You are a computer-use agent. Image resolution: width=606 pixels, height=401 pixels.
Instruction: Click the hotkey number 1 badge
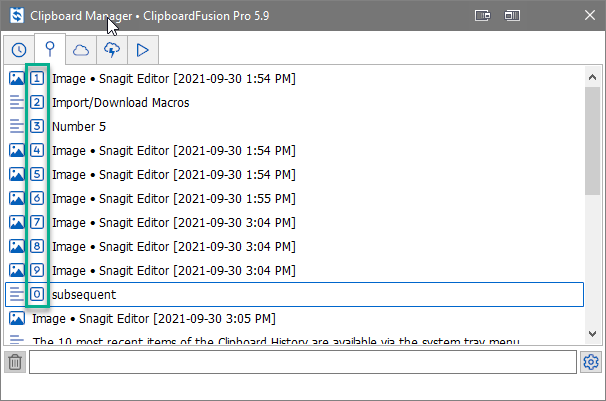pos(37,78)
